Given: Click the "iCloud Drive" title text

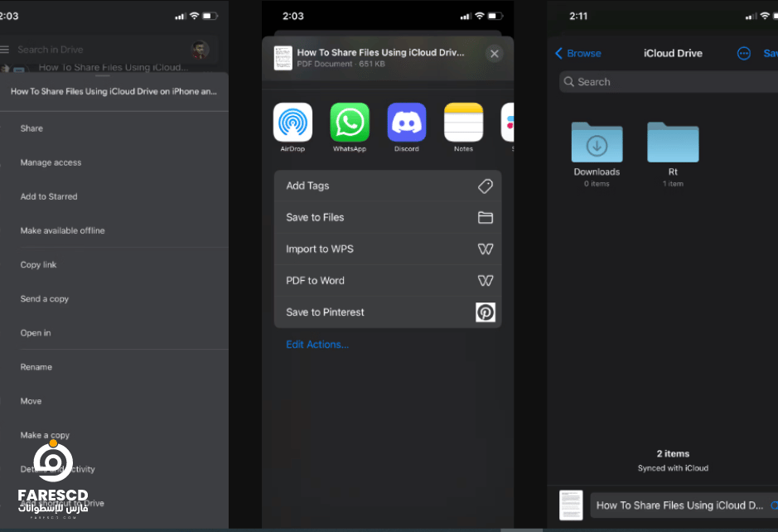Looking at the screenshot, I should pyautogui.click(x=673, y=53).
